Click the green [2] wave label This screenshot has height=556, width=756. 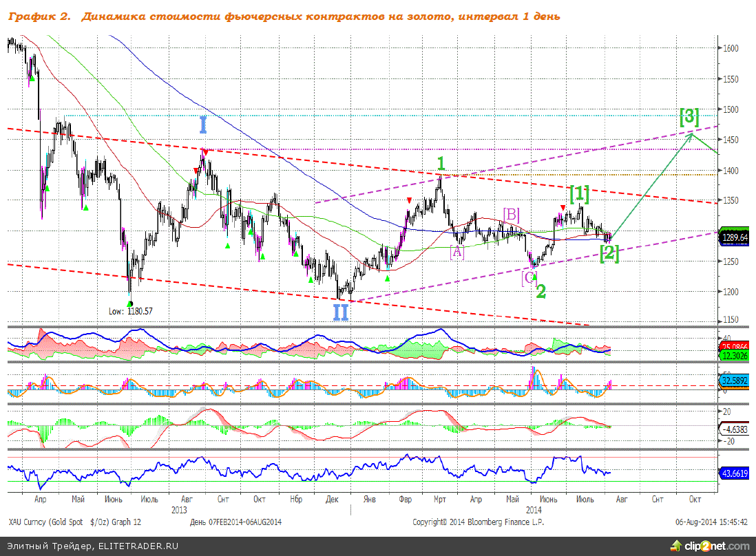click(609, 253)
